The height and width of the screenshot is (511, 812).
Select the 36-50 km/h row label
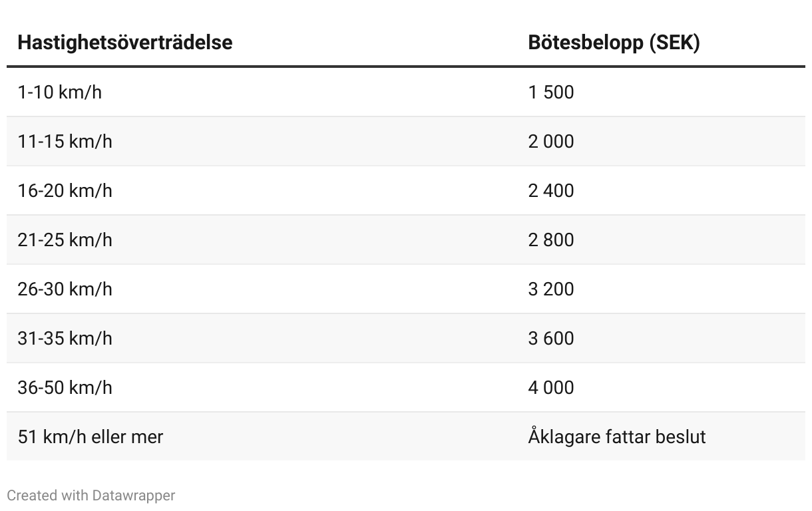click(x=65, y=387)
